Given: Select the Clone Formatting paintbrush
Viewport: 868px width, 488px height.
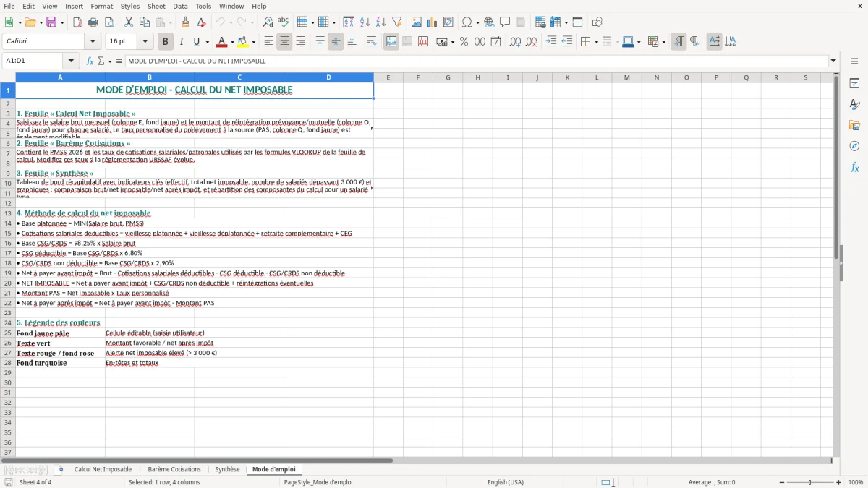Looking at the screenshot, I should click(x=186, y=22).
